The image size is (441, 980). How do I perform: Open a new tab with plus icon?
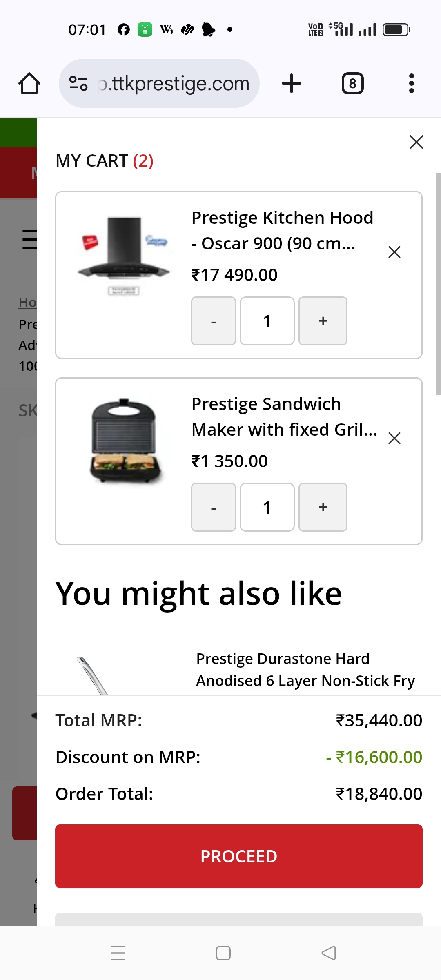(x=292, y=83)
